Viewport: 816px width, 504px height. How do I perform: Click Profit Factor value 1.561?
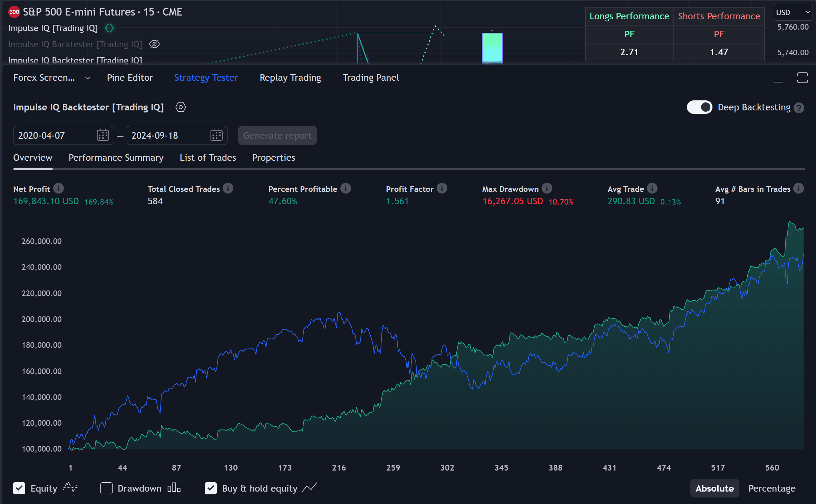point(397,201)
